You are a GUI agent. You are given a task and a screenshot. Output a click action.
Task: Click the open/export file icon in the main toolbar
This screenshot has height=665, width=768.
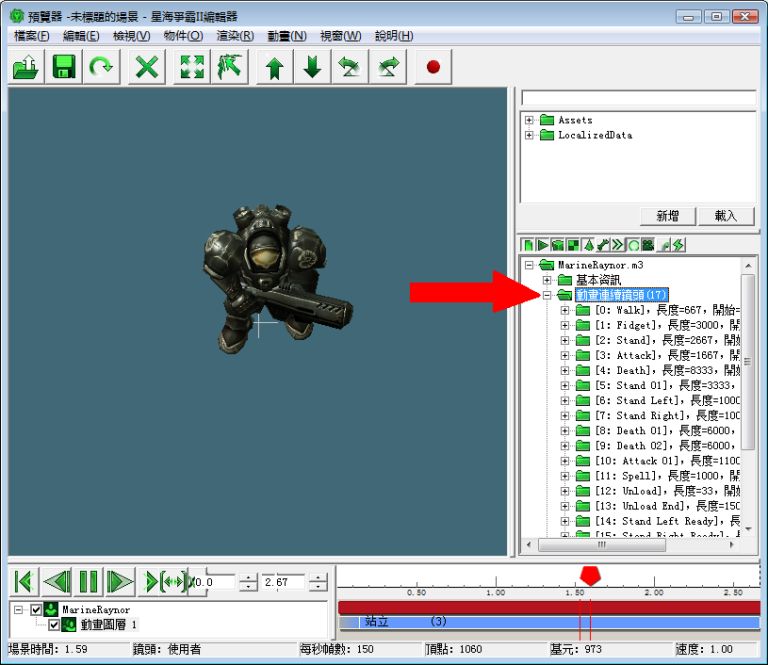(26, 67)
